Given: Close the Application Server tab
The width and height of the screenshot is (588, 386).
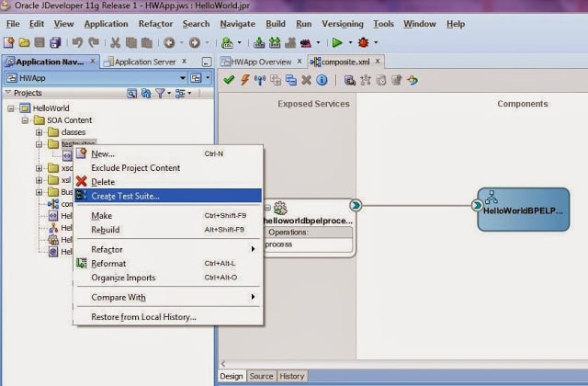Looking at the screenshot, I should click(x=184, y=62).
